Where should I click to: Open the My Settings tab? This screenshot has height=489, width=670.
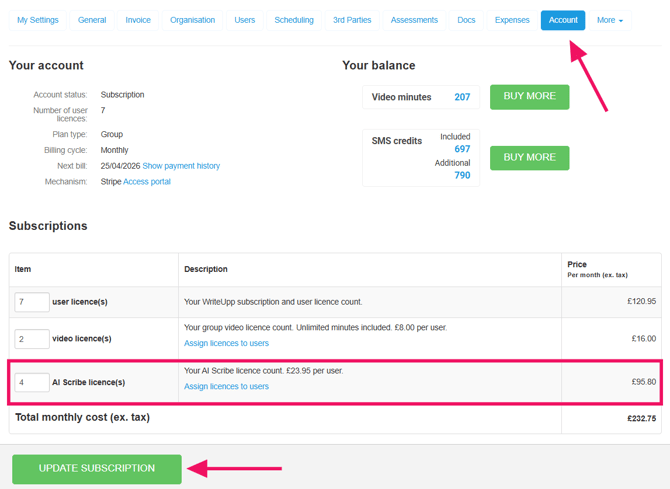37,20
